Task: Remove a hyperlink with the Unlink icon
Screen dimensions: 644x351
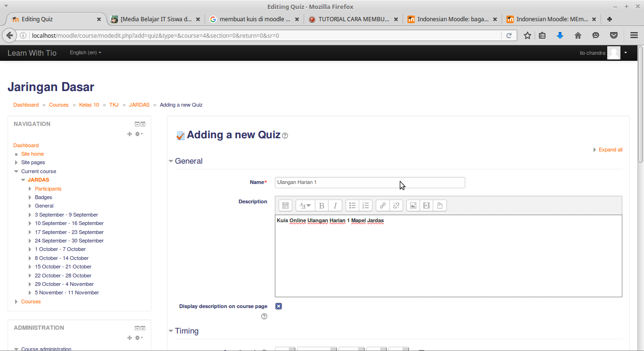Action: coord(396,205)
